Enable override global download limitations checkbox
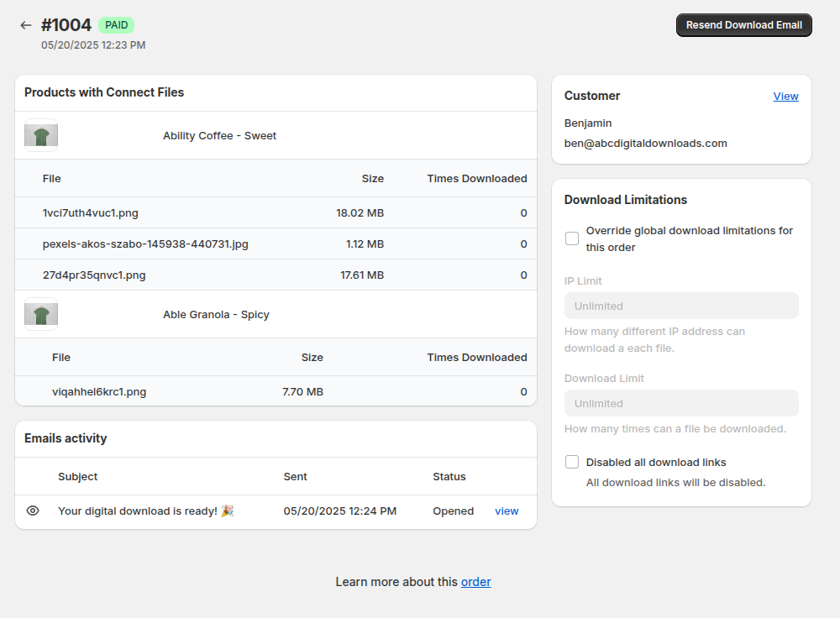 (x=572, y=238)
